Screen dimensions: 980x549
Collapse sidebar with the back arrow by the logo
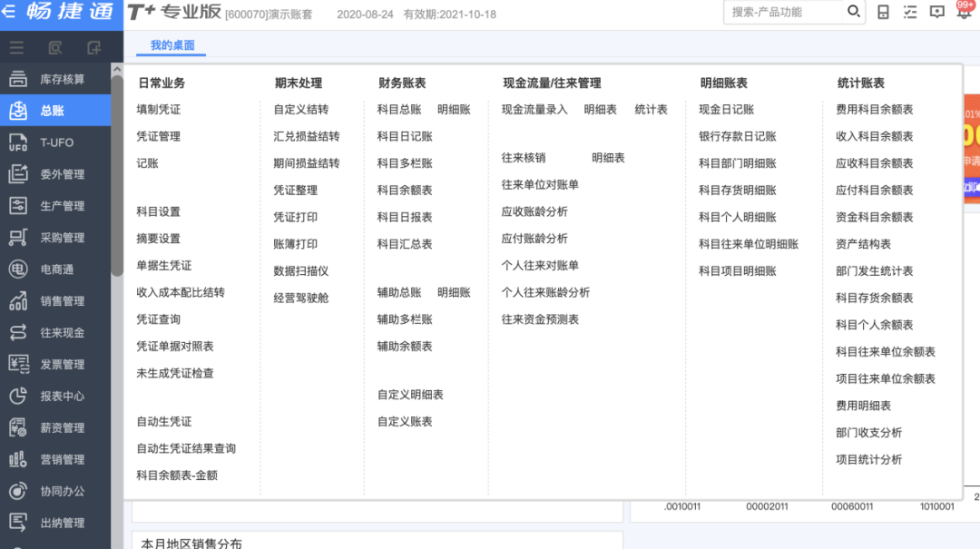(9, 12)
